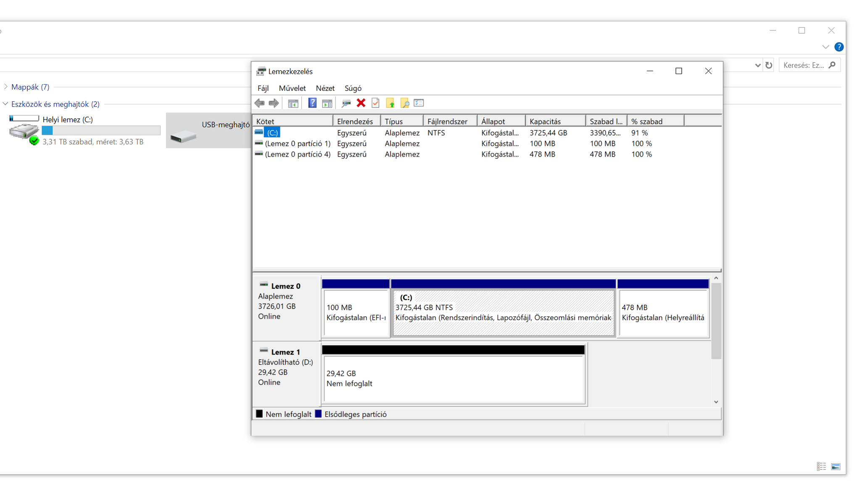The width and height of the screenshot is (868, 491).
Task: Switch Explorer to large icons view
Action: click(x=836, y=467)
